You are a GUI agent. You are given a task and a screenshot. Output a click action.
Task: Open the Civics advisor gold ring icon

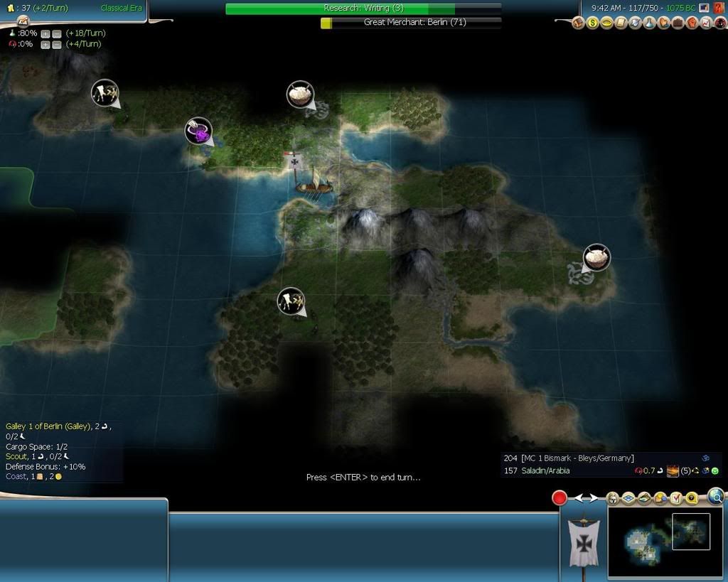tap(607, 23)
